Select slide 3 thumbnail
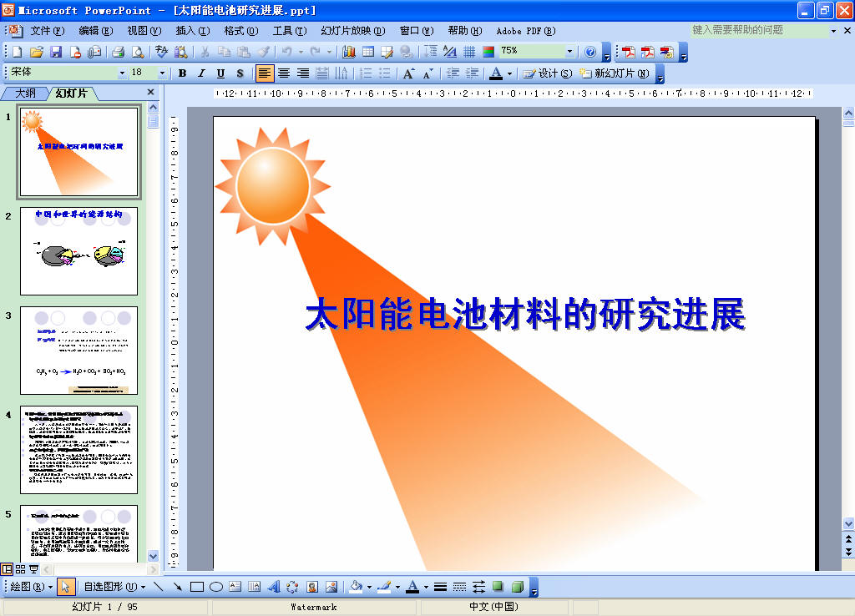The image size is (855, 616). [79, 350]
